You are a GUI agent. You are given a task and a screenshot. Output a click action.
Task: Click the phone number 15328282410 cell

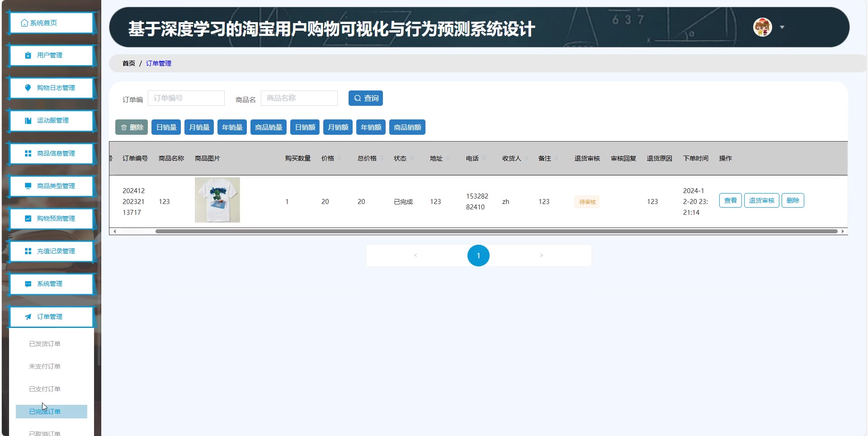point(477,202)
